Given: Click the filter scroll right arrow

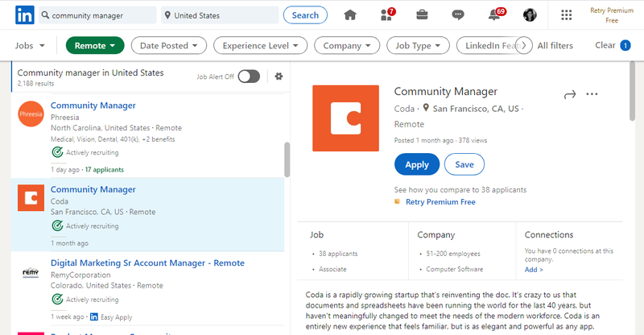Looking at the screenshot, I should tap(524, 46).
